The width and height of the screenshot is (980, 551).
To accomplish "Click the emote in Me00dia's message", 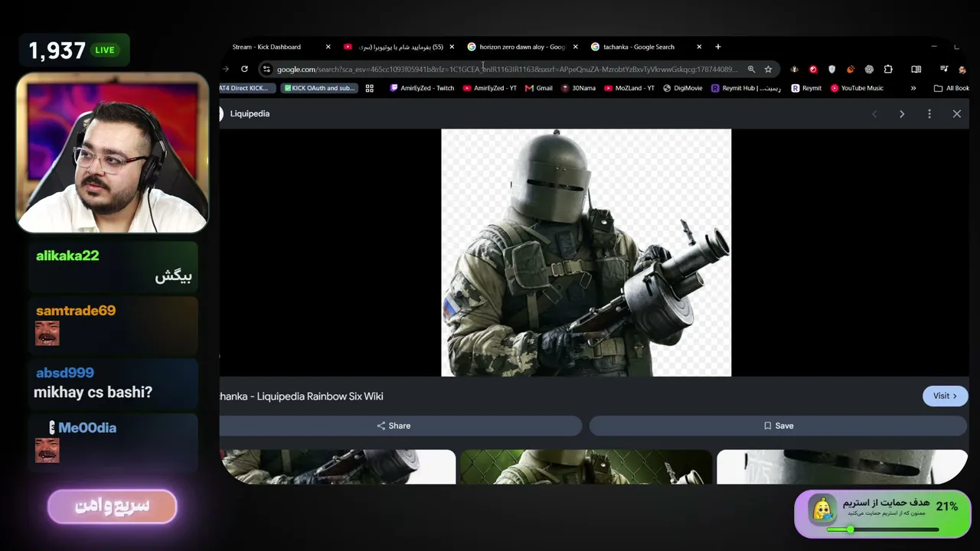I will pyautogui.click(x=47, y=450).
